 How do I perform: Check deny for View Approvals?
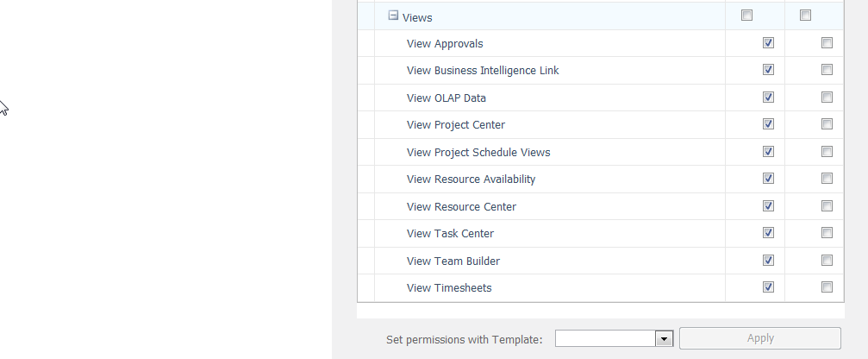(x=827, y=42)
